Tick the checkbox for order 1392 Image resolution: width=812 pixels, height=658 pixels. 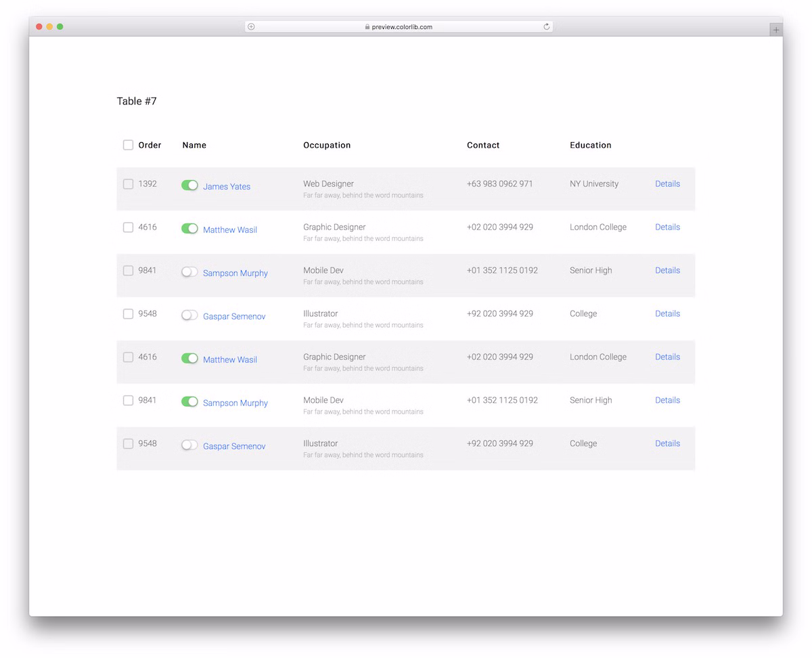[128, 184]
